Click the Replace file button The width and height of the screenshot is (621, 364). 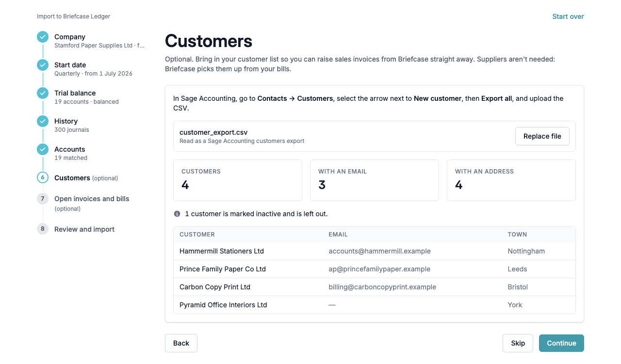542,136
